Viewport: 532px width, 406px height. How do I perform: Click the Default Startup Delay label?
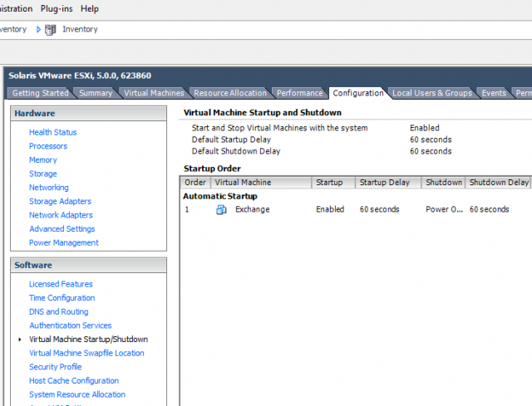(231, 139)
